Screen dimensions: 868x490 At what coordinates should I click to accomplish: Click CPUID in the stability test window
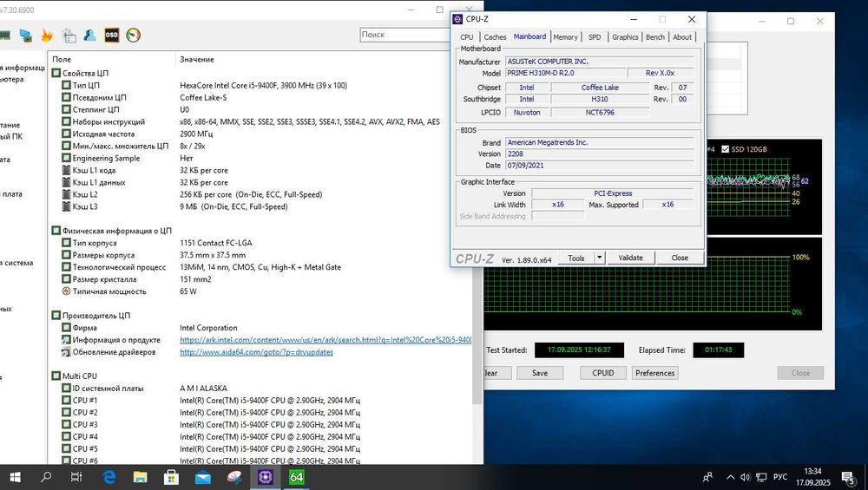point(603,373)
